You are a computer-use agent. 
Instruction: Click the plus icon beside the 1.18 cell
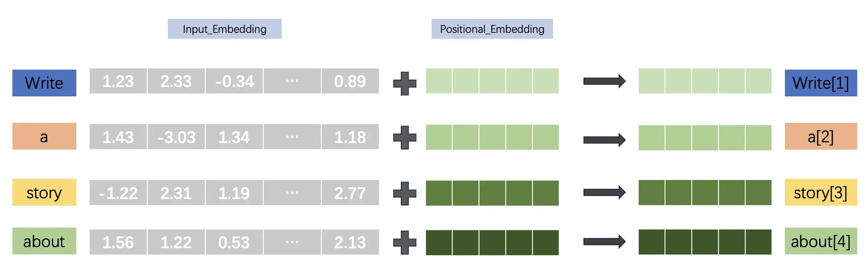click(405, 138)
